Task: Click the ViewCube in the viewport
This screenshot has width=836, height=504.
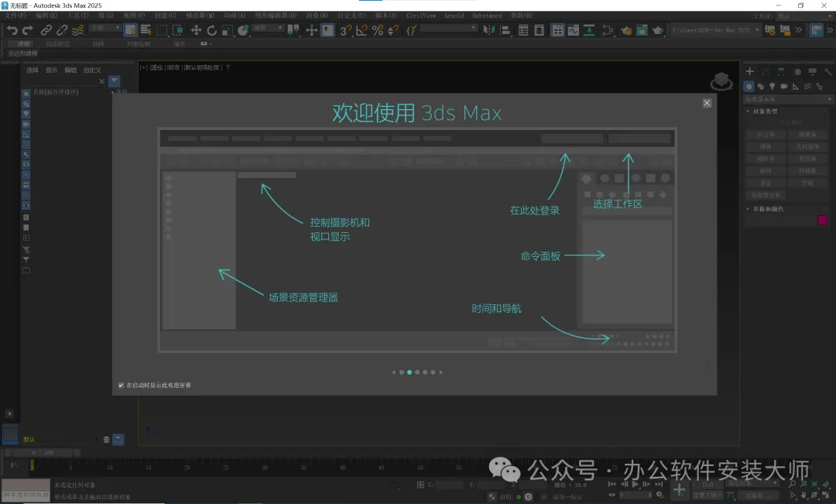Action: pos(721,81)
